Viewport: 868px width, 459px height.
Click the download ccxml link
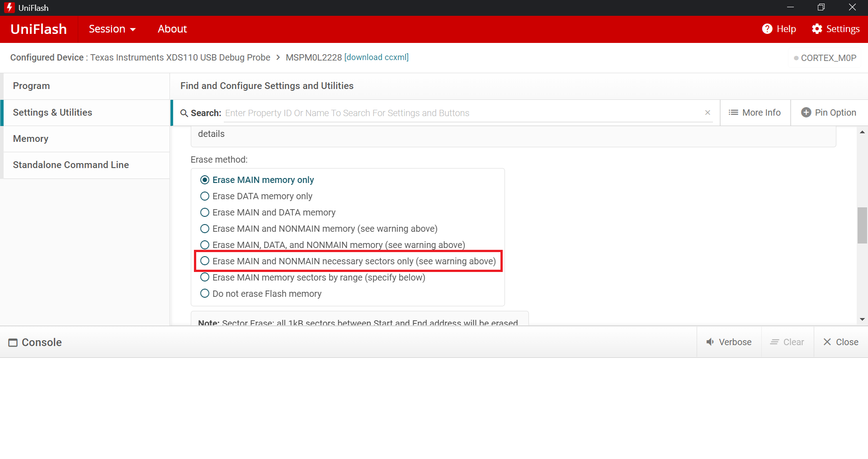377,57
